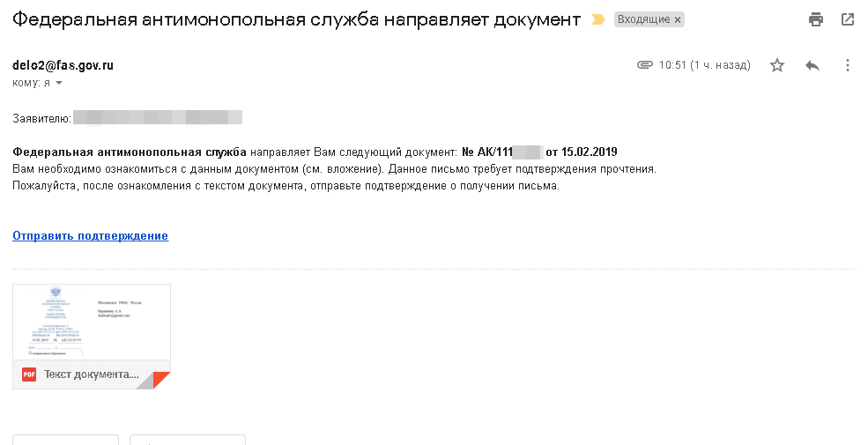Open the PDF attachment preview thumbnail

coord(92,322)
